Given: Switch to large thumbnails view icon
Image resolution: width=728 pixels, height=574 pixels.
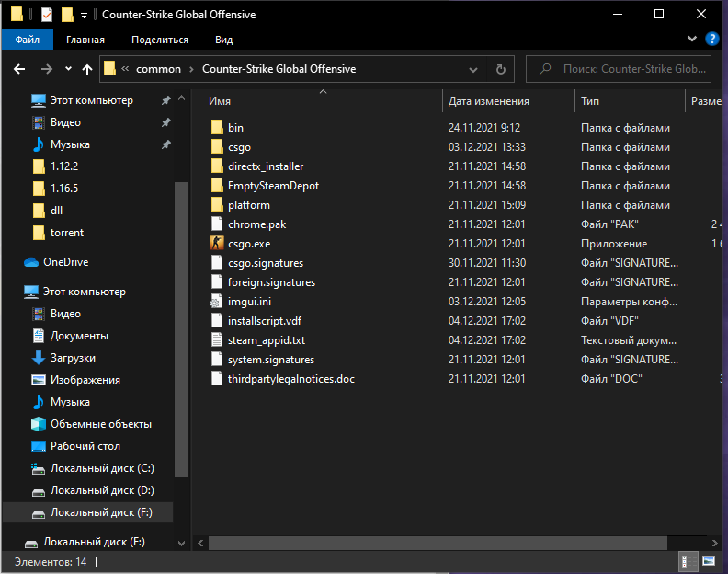Looking at the screenshot, I should tap(709, 561).
